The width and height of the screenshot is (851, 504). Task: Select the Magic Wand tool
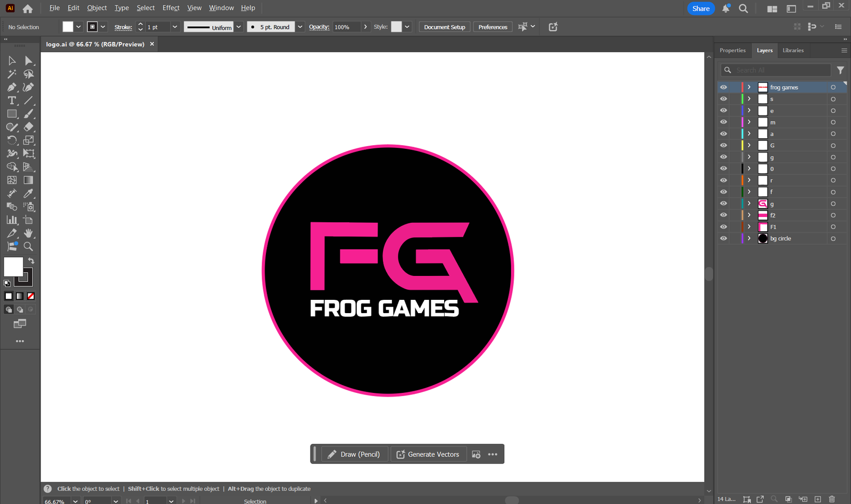click(x=12, y=74)
